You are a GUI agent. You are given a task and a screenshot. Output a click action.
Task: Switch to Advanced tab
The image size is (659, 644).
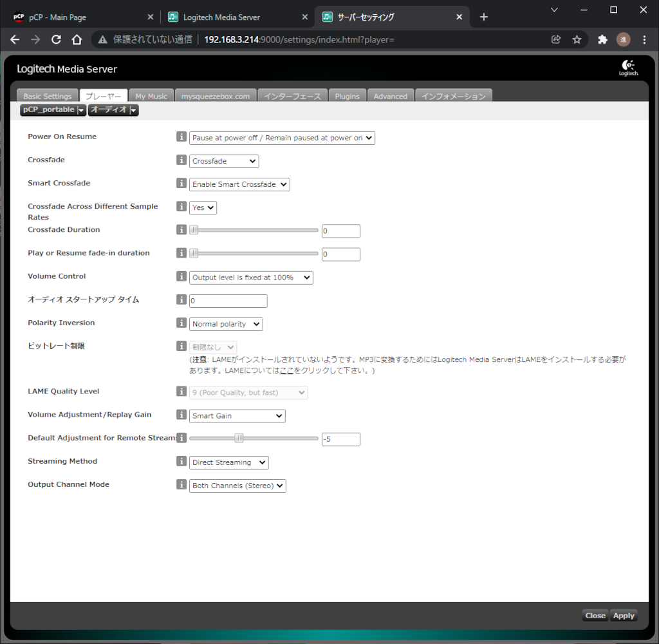(x=391, y=96)
